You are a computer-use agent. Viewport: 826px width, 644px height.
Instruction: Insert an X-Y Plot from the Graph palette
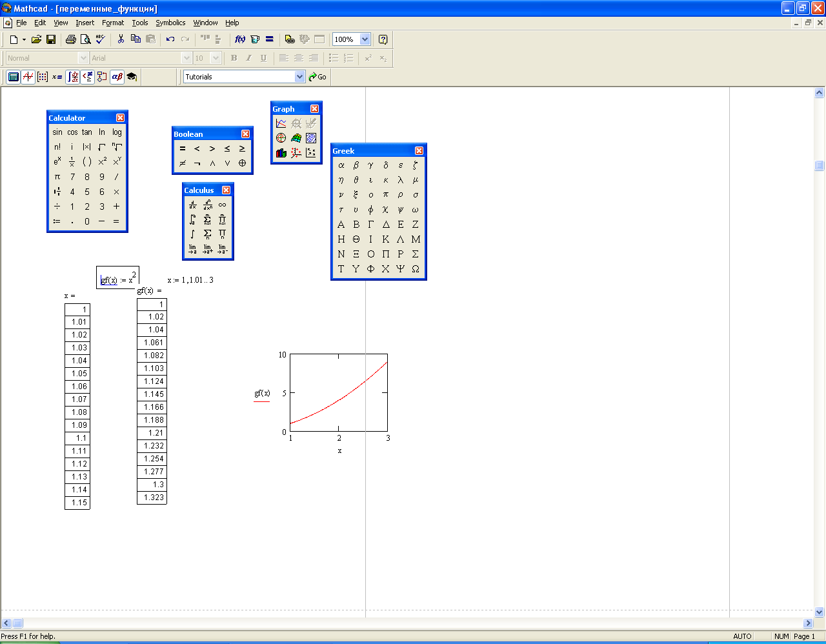pos(281,123)
